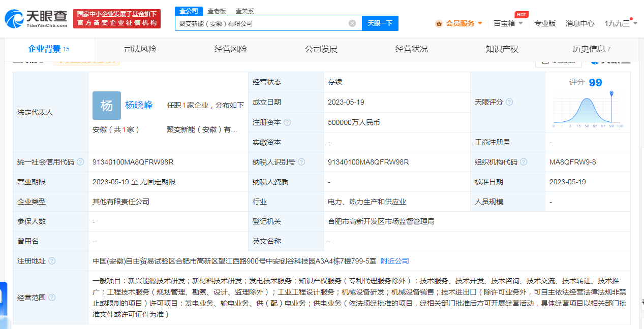Click help icon beside 组织机构代码
The image size is (644, 329).
point(524,162)
